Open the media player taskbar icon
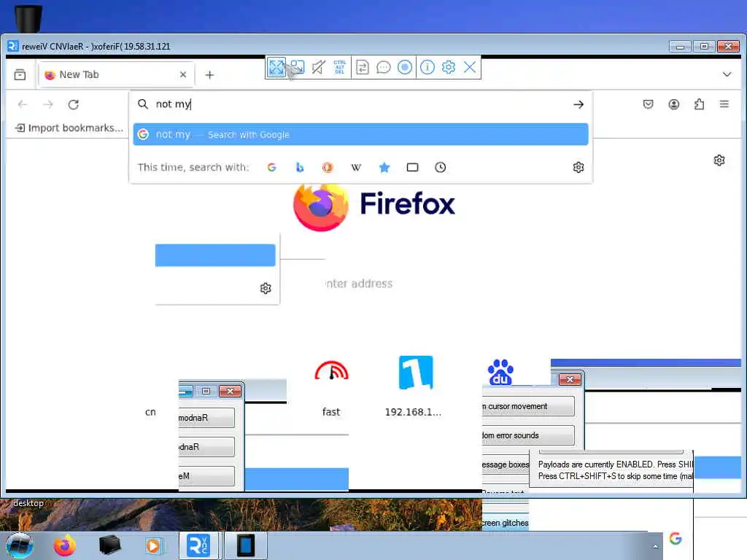The width and height of the screenshot is (747, 560). [x=153, y=545]
